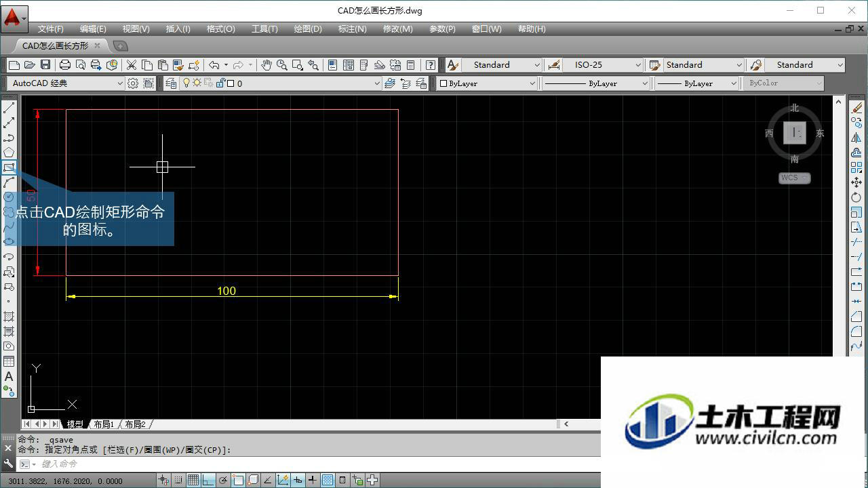Open the 修改(M) menu
868x488 pixels.
[397, 29]
